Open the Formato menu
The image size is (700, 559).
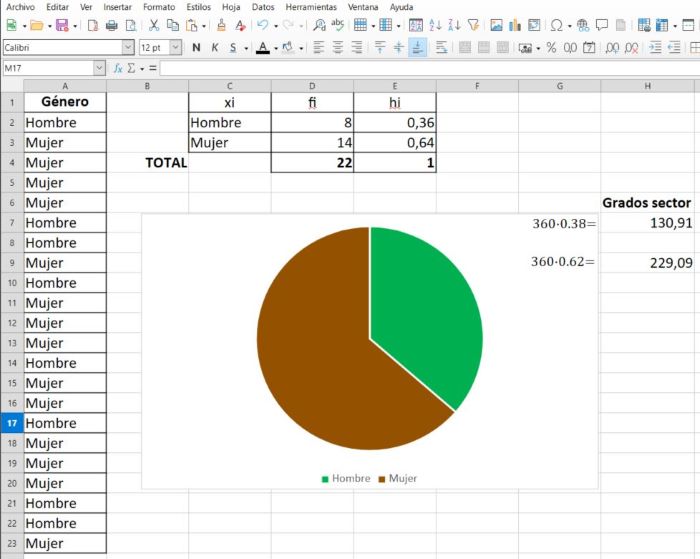[159, 7]
